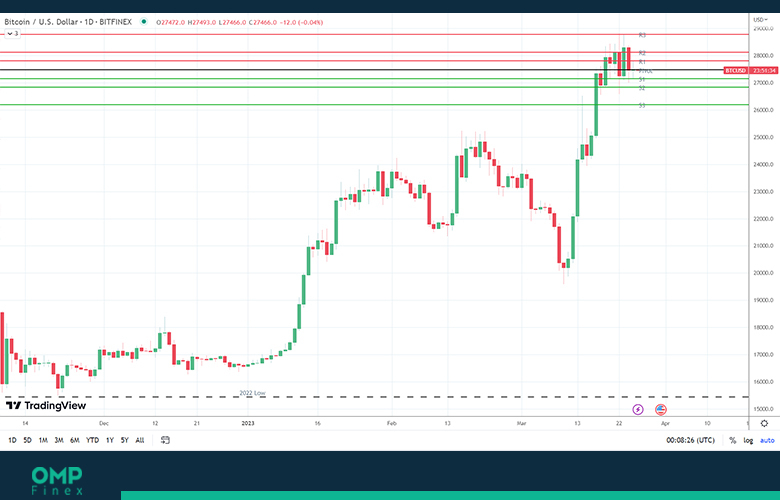Select the R3 pivot resistance label

point(642,35)
